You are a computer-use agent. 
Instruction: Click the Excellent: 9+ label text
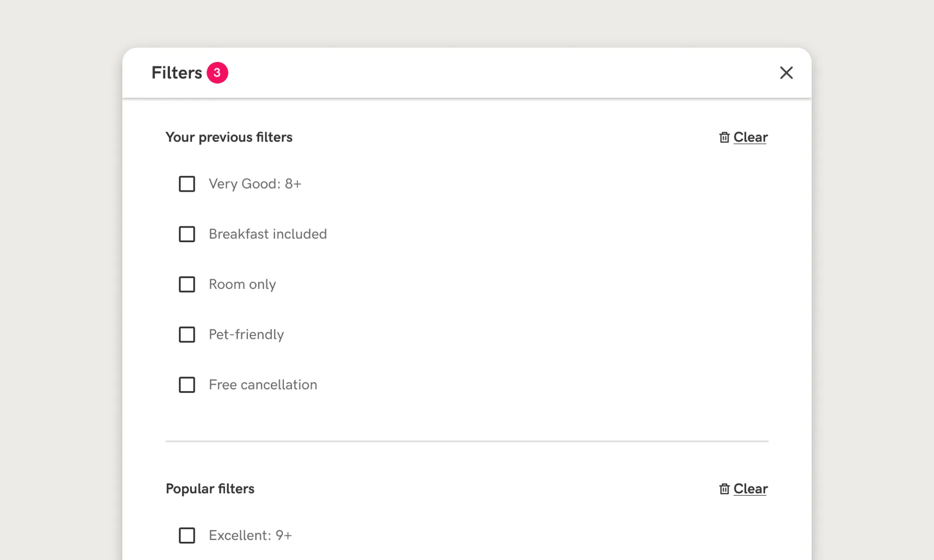click(250, 535)
